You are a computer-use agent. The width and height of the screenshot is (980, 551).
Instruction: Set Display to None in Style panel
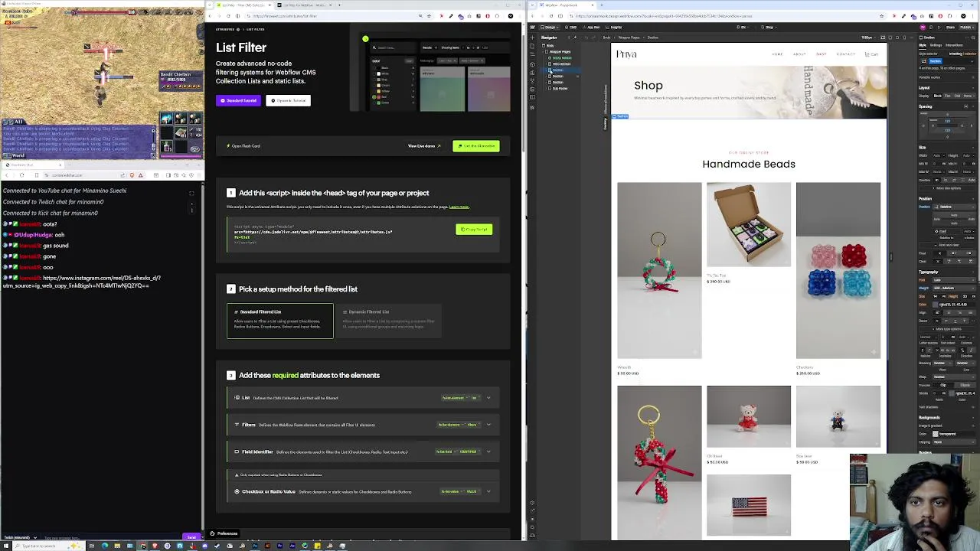(968, 96)
